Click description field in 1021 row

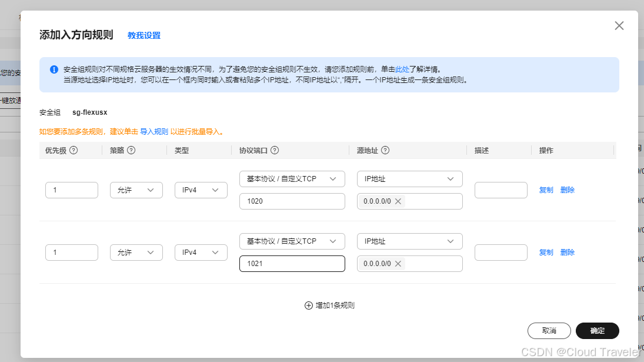pos(500,253)
